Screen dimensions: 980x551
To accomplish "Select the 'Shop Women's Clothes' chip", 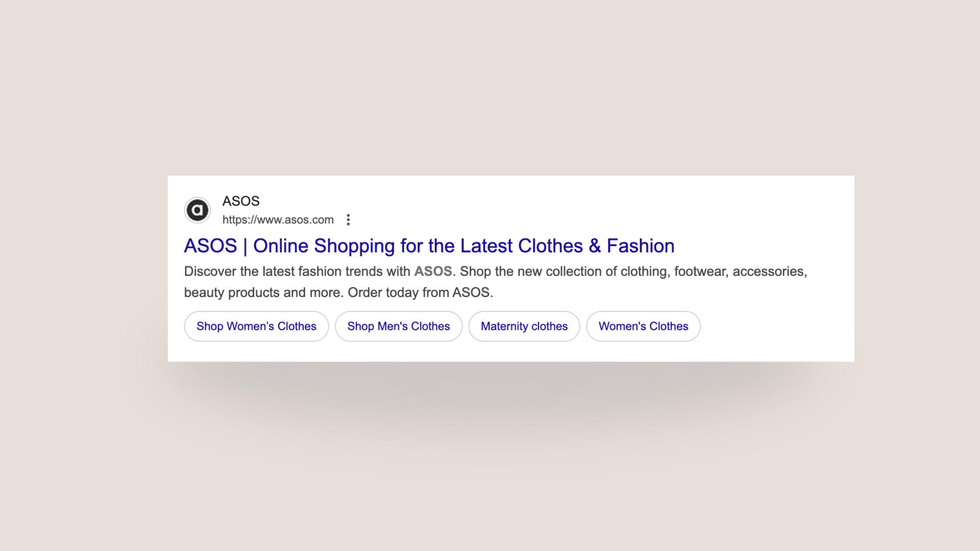I will coord(256,326).
